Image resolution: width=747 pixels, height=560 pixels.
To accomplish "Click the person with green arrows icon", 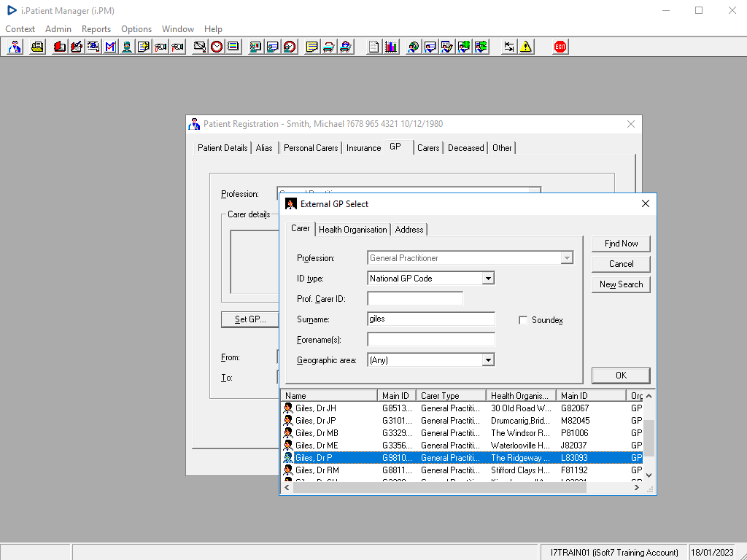I will [481, 47].
